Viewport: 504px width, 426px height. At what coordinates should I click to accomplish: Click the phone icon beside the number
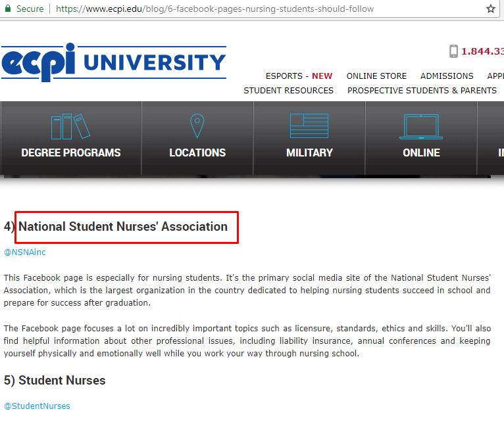click(x=453, y=51)
